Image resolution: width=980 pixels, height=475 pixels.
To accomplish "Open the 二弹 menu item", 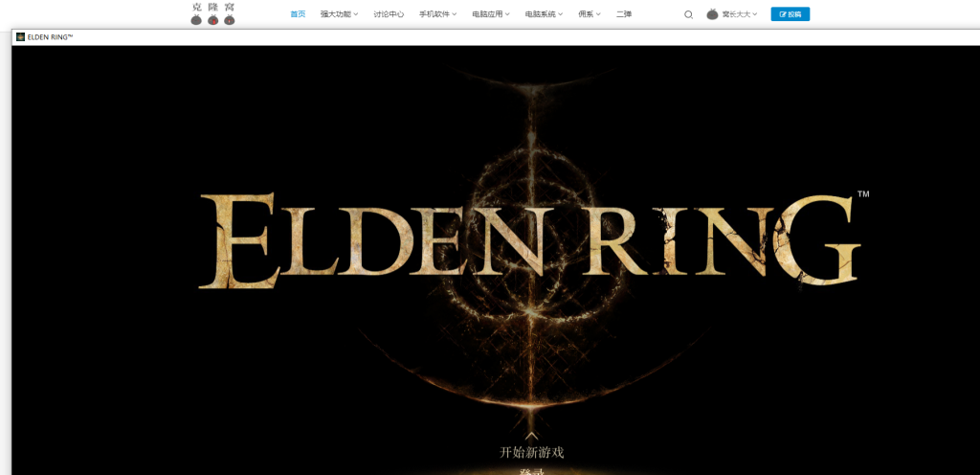I will click(x=624, y=13).
